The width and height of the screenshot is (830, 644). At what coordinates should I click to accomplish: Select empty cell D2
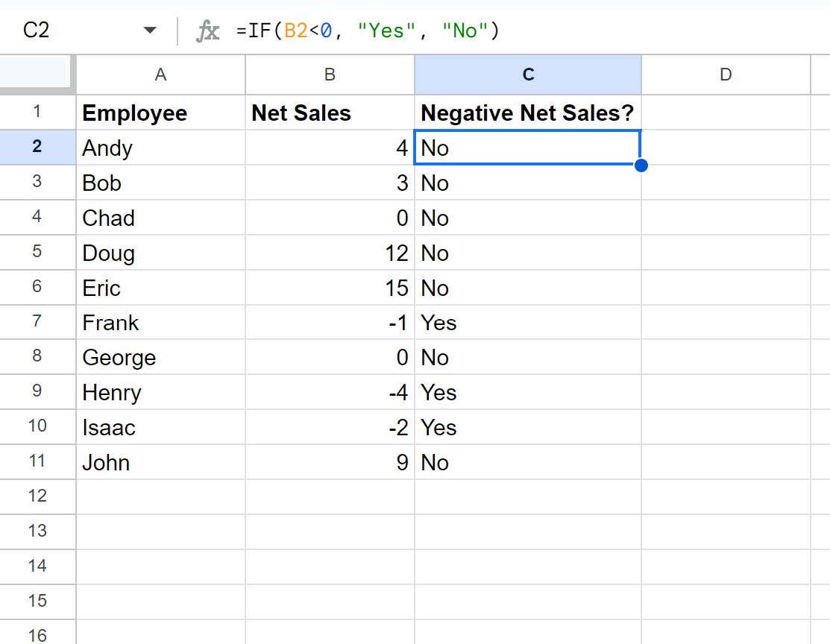click(x=726, y=148)
